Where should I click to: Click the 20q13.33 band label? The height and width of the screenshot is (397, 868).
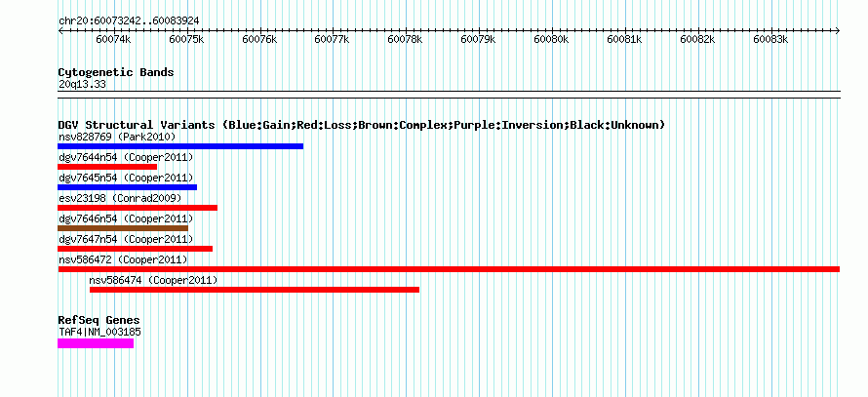pyautogui.click(x=82, y=85)
